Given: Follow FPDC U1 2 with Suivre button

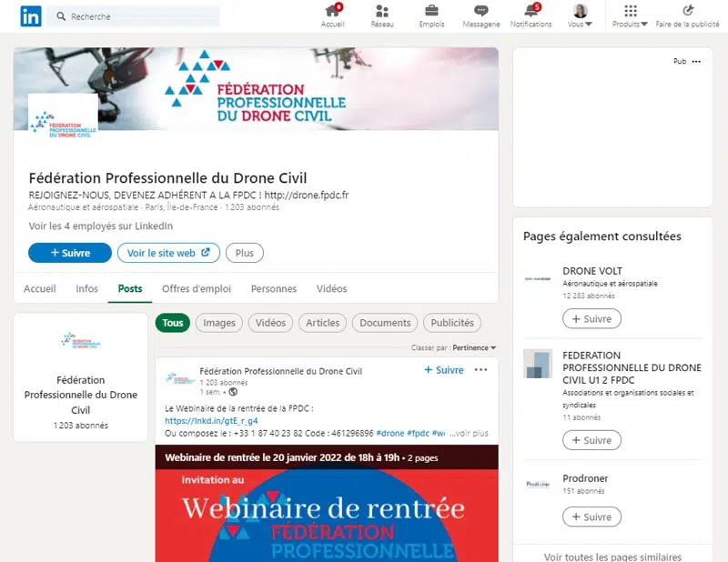Looking at the screenshot, I should click(x=591, y=440).
